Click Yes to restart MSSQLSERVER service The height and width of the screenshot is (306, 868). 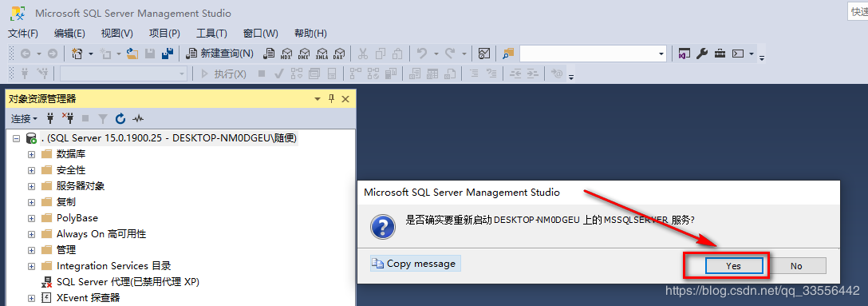coord(733,266)
